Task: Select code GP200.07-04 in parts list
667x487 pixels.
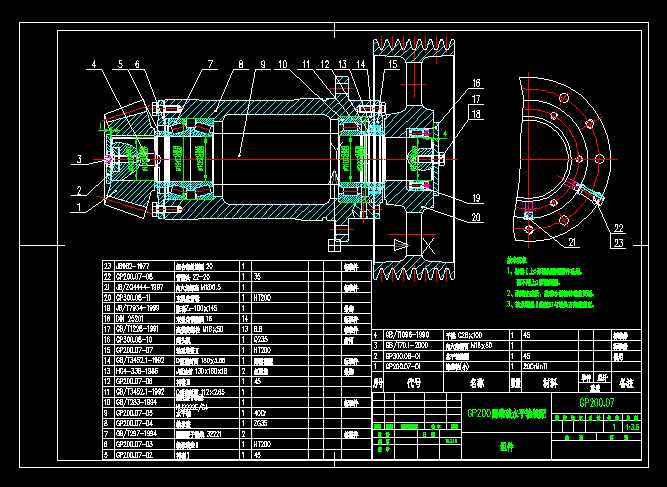Action: (x=134, y=423)
